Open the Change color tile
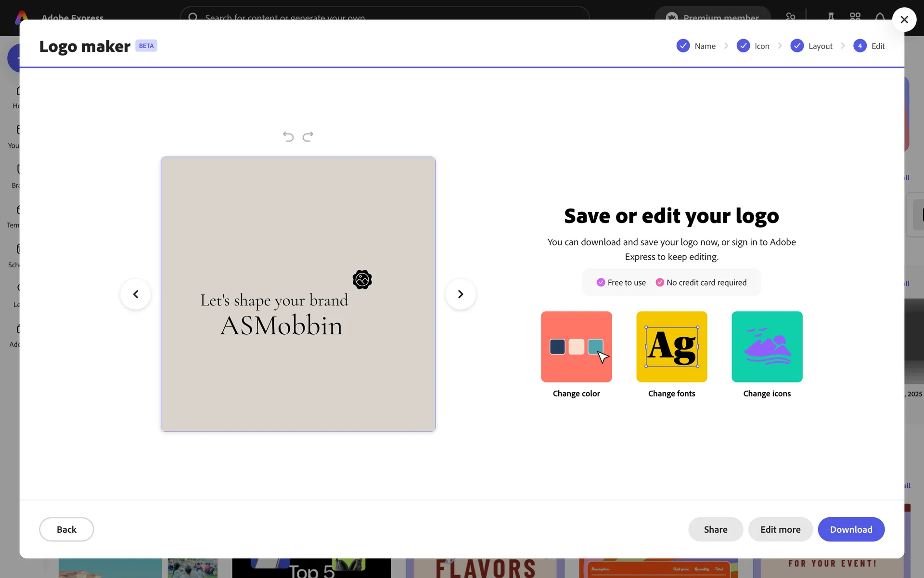The width and height of the screenshot is (924, 578). 576,347
